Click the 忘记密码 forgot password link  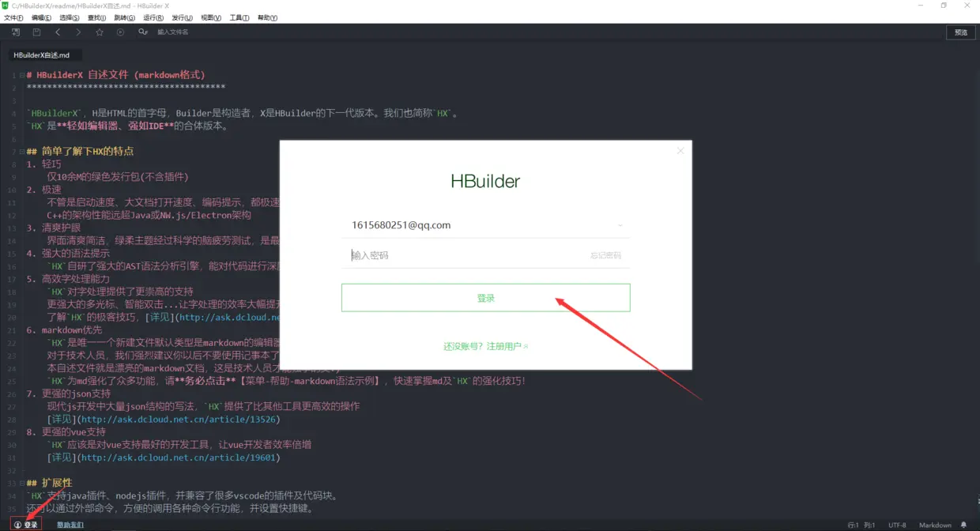pos(605,255)
